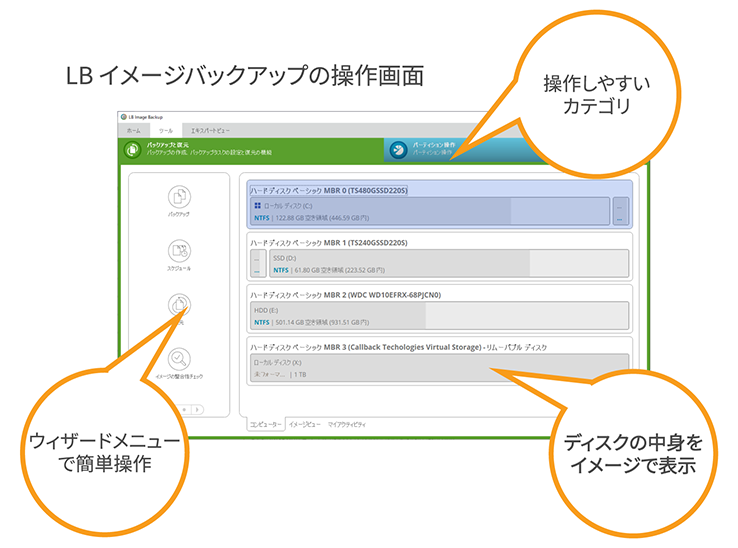Click disk header MBR 1 (TS240GSSD220S)
Image resolution: width=738 pixels, height=548 pixels.
[x=329, y=242]
